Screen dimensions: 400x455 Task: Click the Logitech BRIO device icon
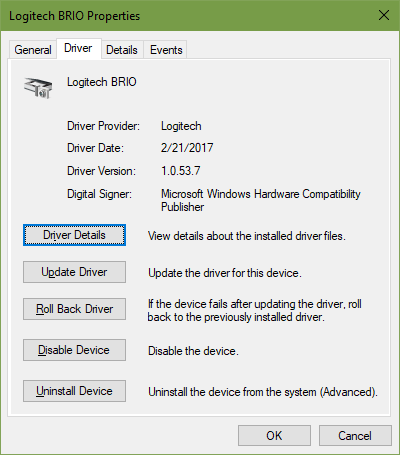click(x=38, y=87)
